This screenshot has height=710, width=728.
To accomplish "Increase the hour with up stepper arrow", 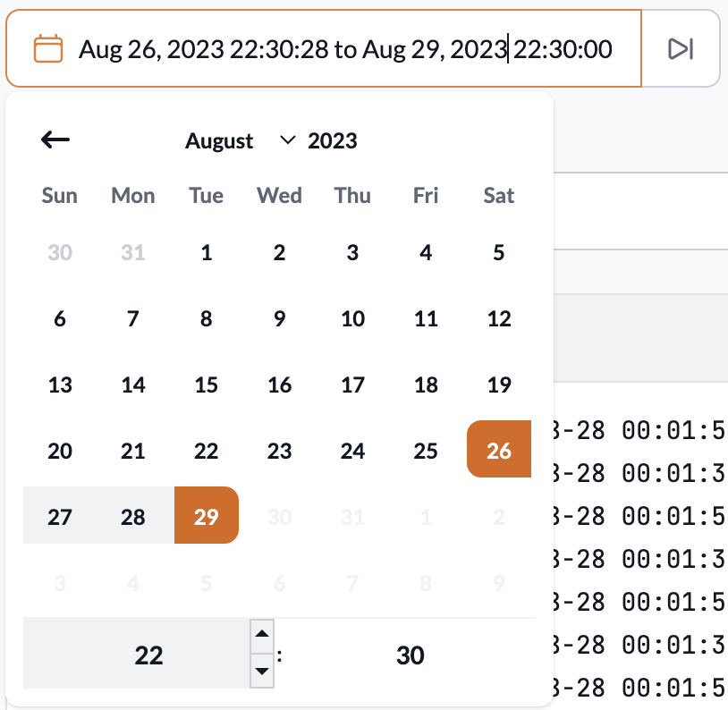I will (x=261, y=636).
